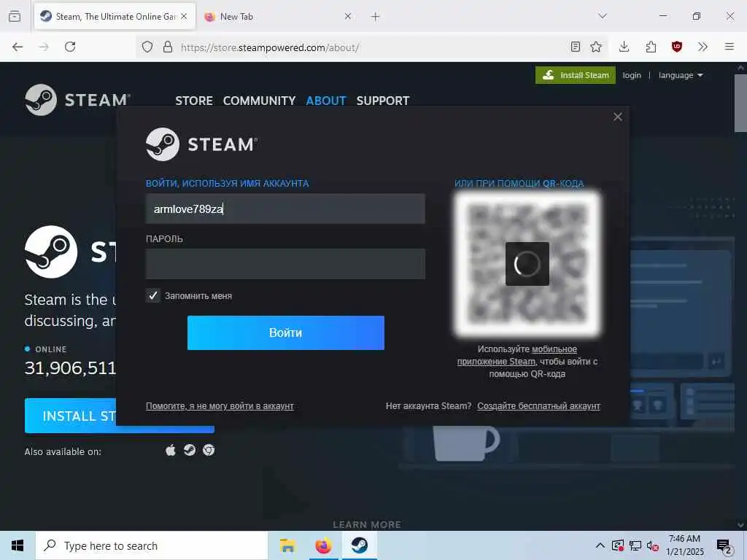The image size is (747, 560).
Task: Click the ПАРОЛЬ password field
Action: coord(285,264)
